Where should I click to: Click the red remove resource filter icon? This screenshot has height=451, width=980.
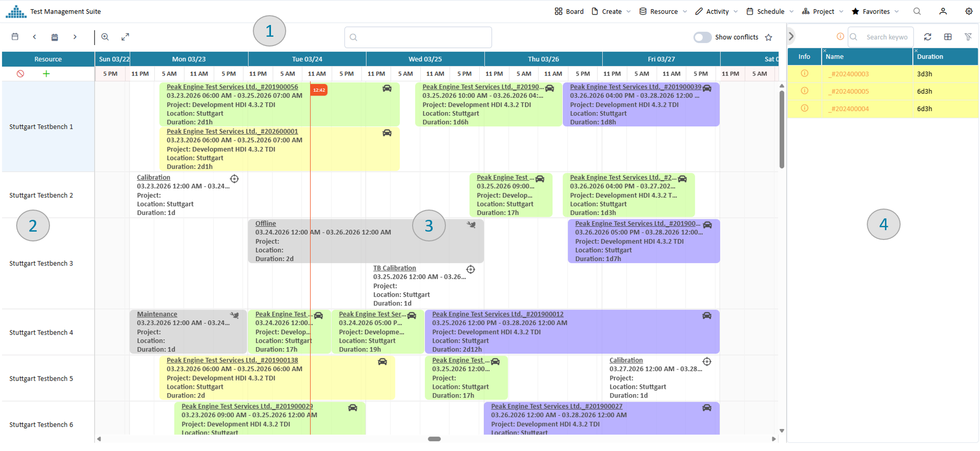click(x=20, y=73)
